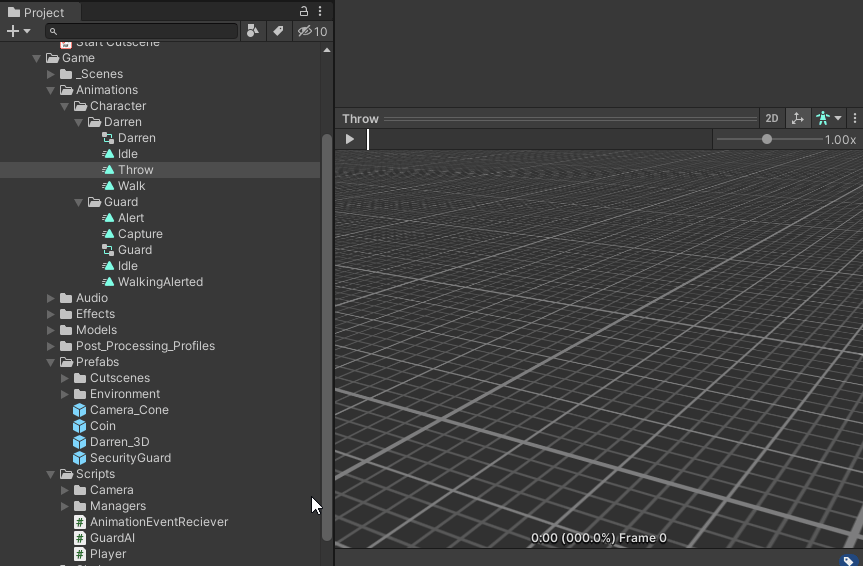Image resolution: width=863 pixels, height=566 pixels.
Task: Select the Darren_3D prefab icon
Action: pyautogui.click(x=80, y=442)
